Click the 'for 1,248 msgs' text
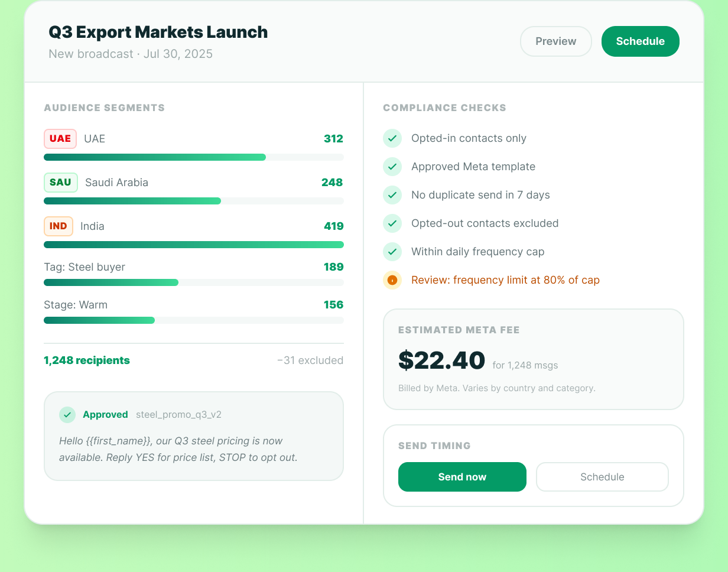The width and height of the screenshot is (728, 572). (525, 365)
